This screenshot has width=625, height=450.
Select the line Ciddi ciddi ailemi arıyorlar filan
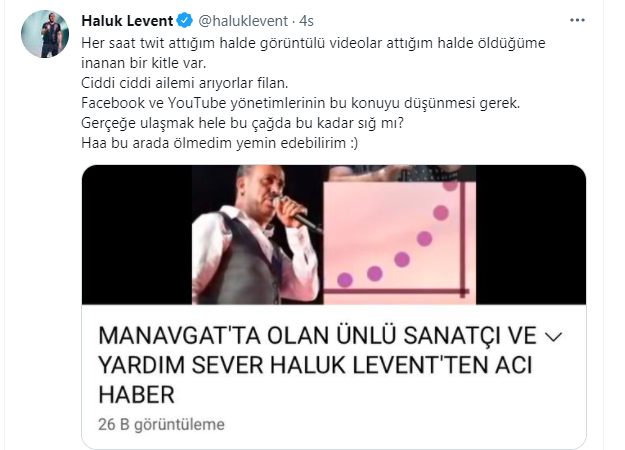tap(185, 83)
